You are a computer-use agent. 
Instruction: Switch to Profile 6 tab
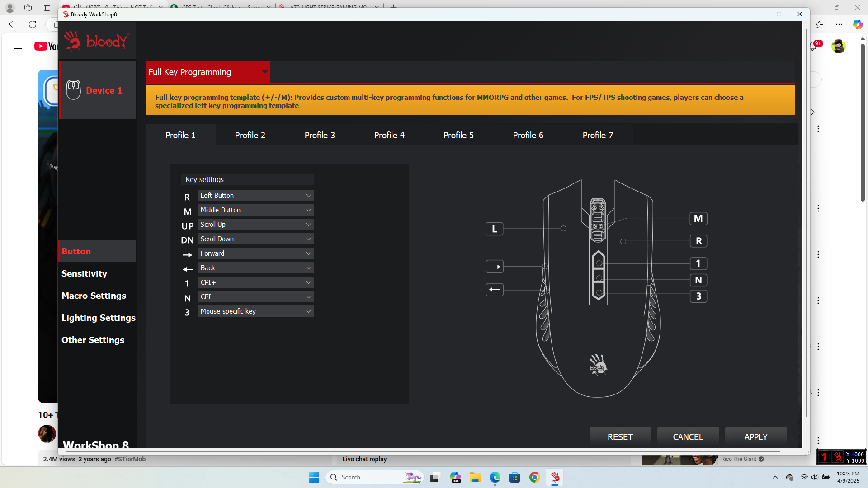pos(528,135)
